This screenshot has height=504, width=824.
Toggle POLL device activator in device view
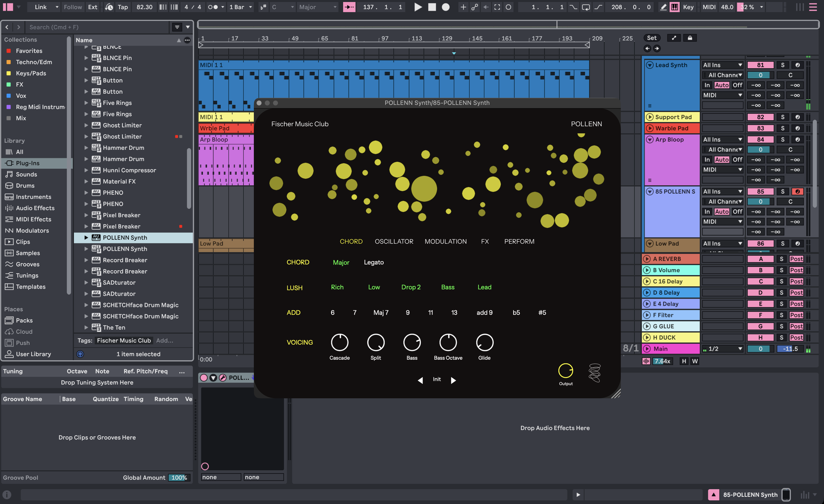pos(203,378)
